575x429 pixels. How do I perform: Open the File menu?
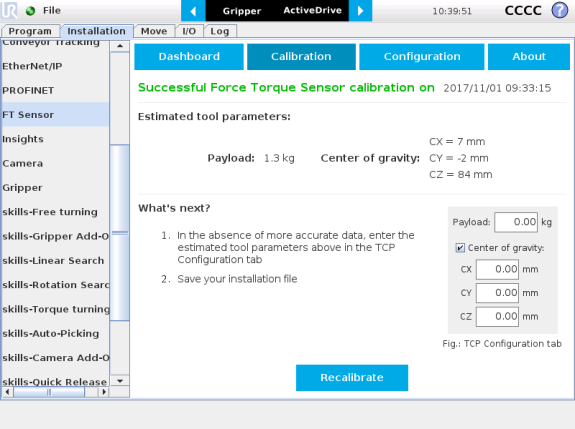(x=52, y=11)
